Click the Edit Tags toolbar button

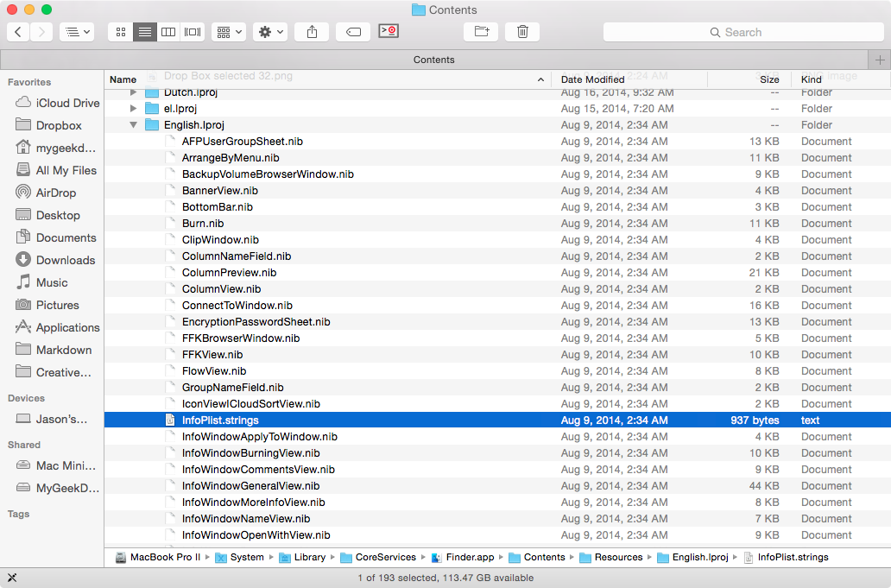pyautogui.click(x=353, y=32)
